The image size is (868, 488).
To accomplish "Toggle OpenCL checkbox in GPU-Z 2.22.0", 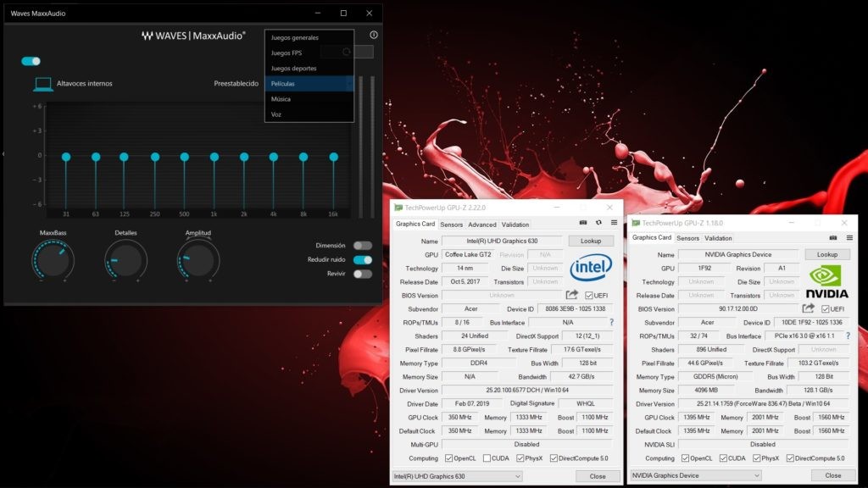I will pyautogui.click(x=449, y=458).
